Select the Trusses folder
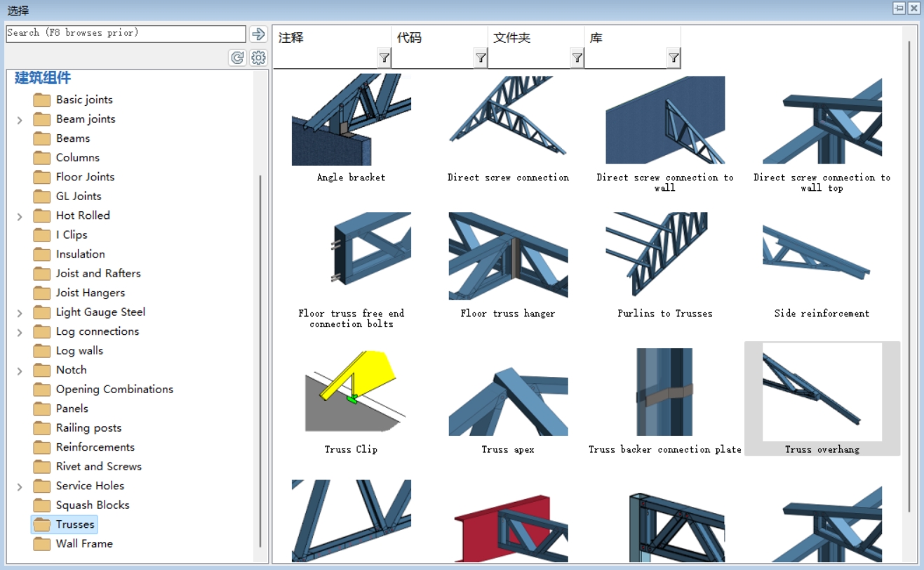Image resolution: width=924 pixels, height=570 pixels. point(64,524)
